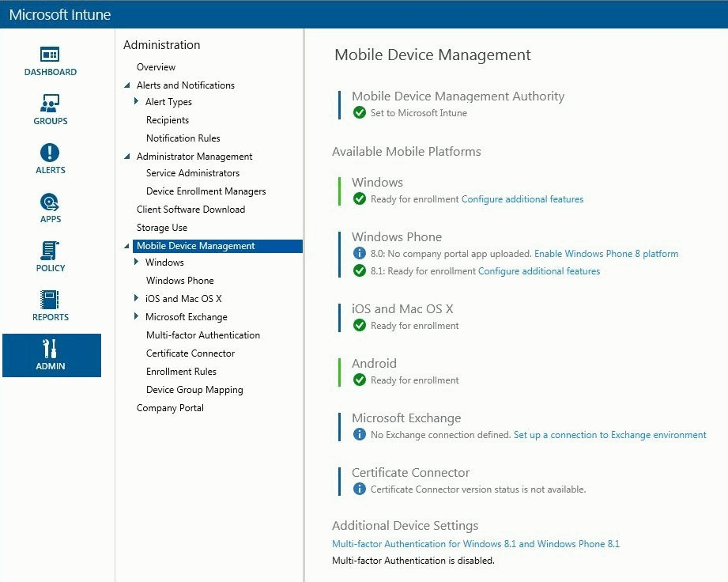Click 'Multi-factor Authentication is disabled.' status text
Image resolution: width=728 pixels, height=582 pixels.
coord(413,560)
